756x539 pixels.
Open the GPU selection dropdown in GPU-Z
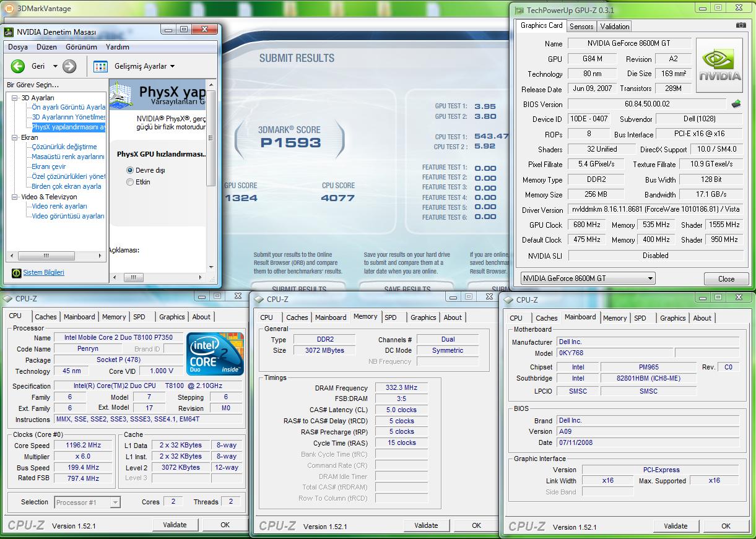[650, 278]
